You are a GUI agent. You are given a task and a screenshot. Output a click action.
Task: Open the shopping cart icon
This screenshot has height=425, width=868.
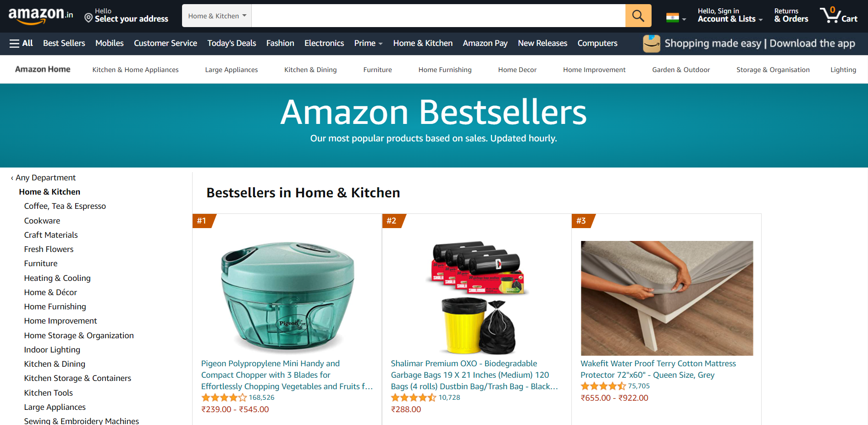[x=839, y=15]
